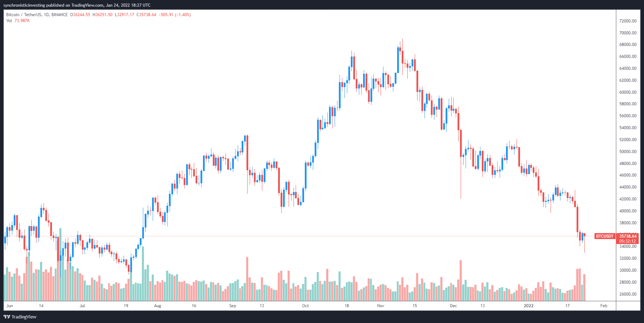Screen dimensions: 644x323
Task: Click the red BTCUSDT price tag
Action: point(605,236)
